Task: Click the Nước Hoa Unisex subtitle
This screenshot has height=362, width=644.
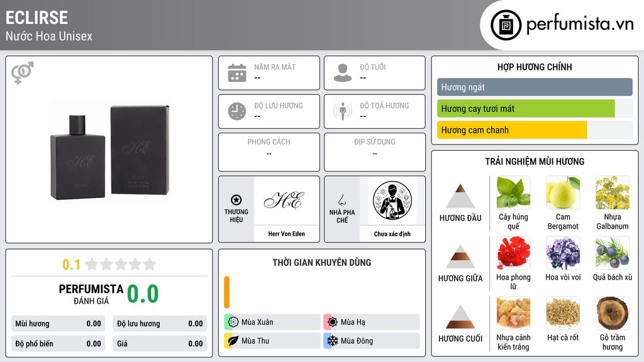Action: pyautogui.click(x=49, y=36)
